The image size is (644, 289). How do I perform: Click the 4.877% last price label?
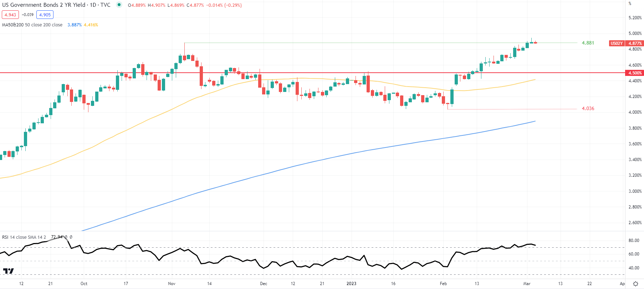pos(635,43)
